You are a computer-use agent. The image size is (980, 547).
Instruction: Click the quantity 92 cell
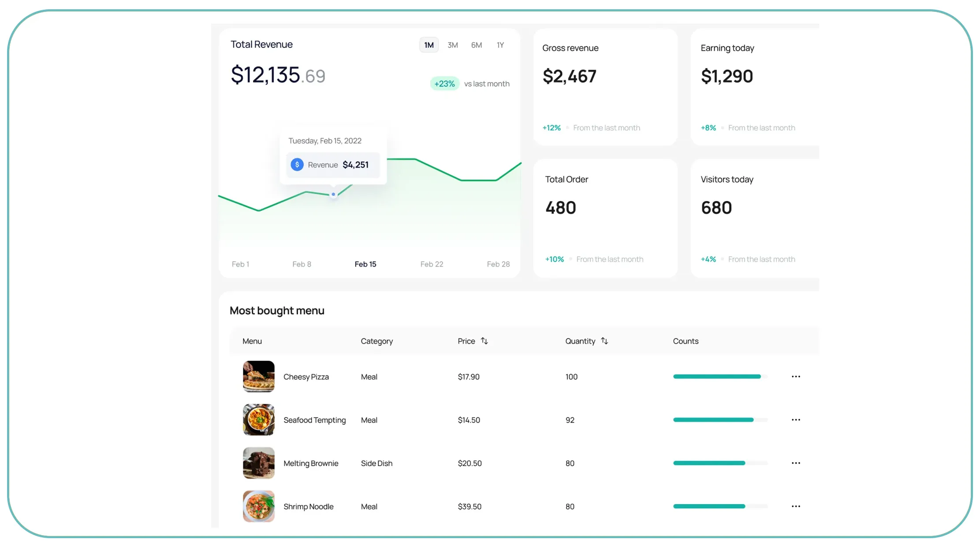570,420
